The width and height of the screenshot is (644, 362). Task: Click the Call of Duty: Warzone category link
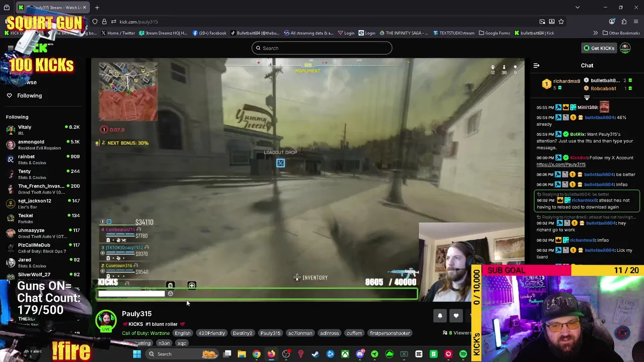coord(145,333)
